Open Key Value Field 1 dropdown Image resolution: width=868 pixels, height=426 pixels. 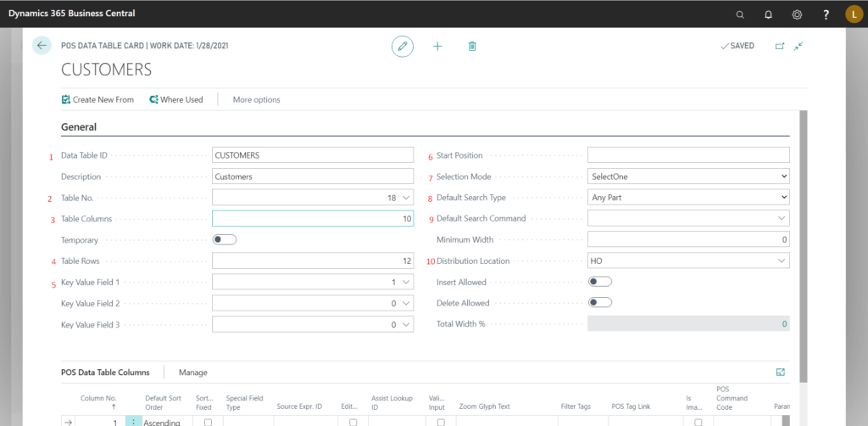coord(406,282)
